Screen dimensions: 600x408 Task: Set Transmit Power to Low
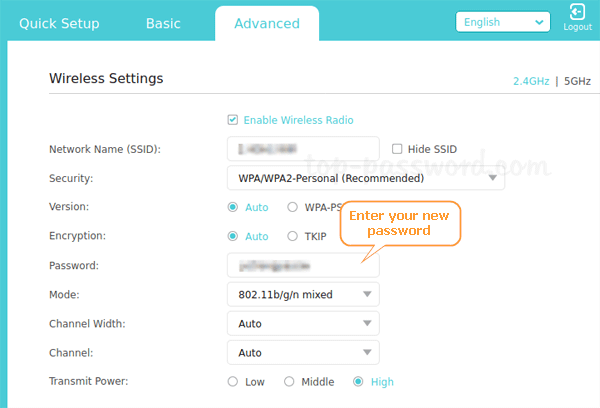[233, 381]
